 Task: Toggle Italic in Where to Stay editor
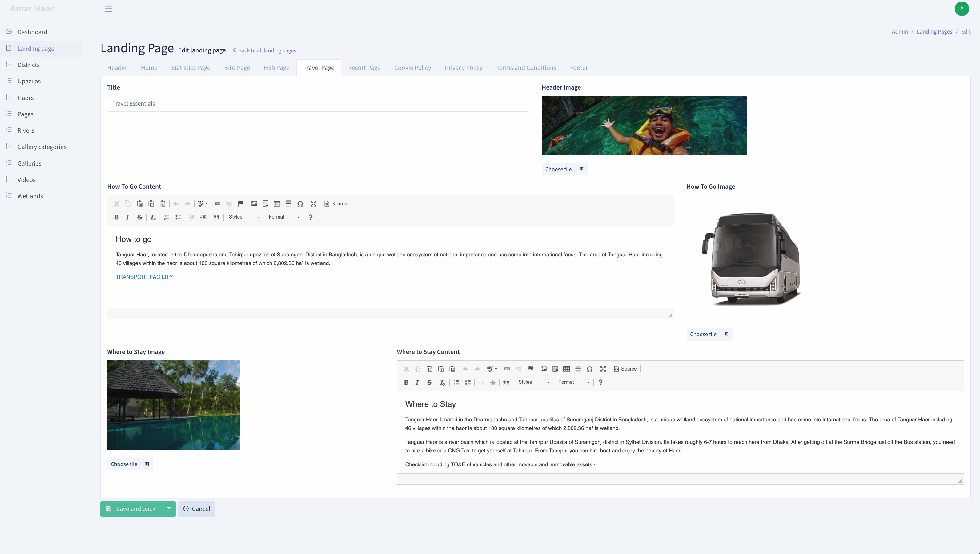(417, 382)
